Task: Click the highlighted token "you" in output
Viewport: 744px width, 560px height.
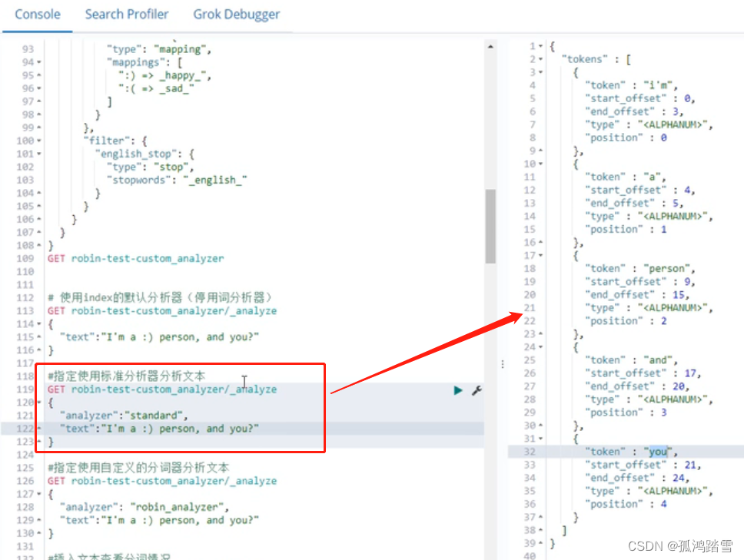Action: pos(658,452)
